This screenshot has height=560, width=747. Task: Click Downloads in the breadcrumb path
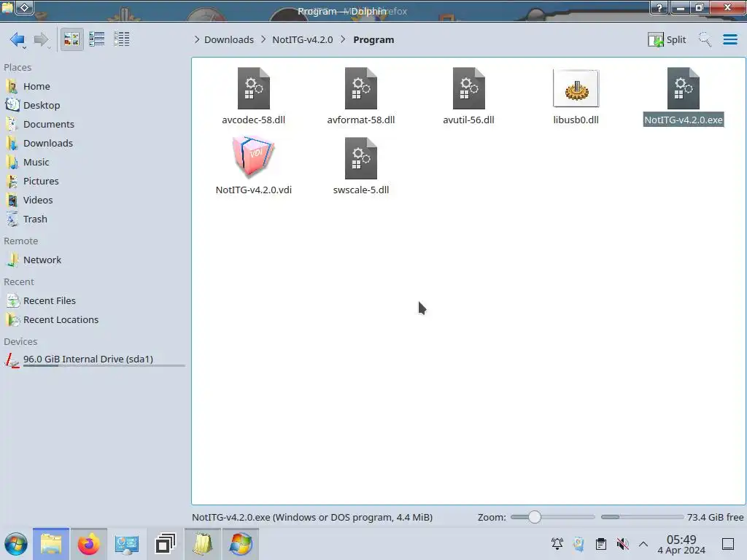click(228, 39)
